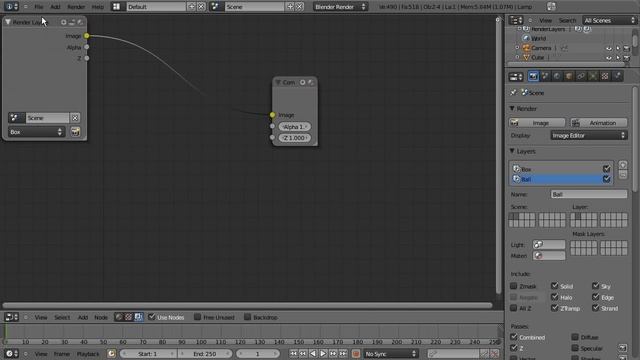Open the No Sync playback dropdown

tap(390, 353)
